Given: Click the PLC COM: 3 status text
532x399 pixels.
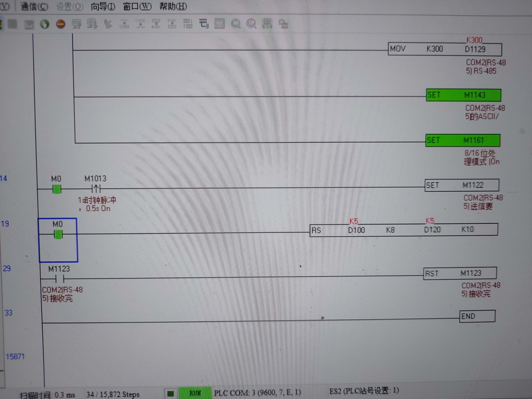Looking at the screenshot, I should pos(257,393).
